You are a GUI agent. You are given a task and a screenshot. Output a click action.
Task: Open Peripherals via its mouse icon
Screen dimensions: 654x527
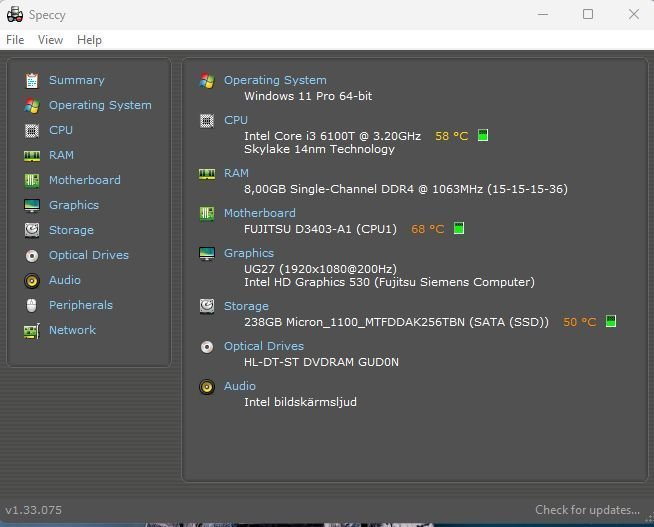click(32, 305)
